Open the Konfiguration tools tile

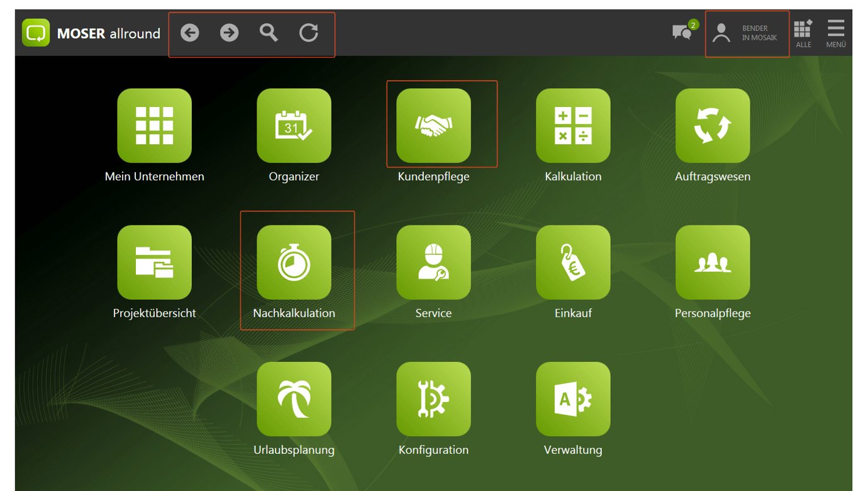pos(433,399)
